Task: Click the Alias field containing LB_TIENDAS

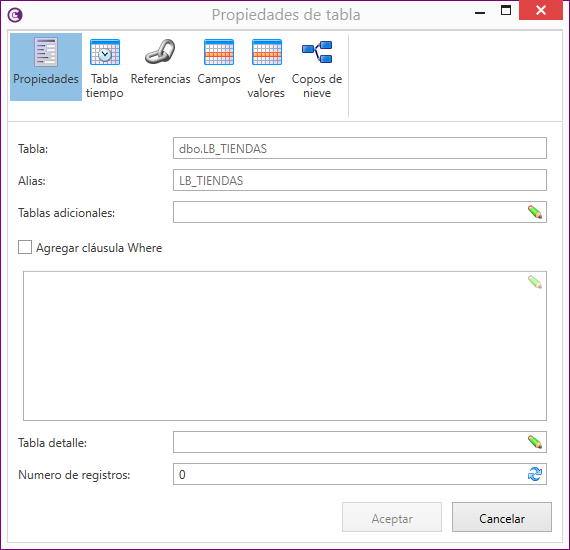Action: click(360, 180)
